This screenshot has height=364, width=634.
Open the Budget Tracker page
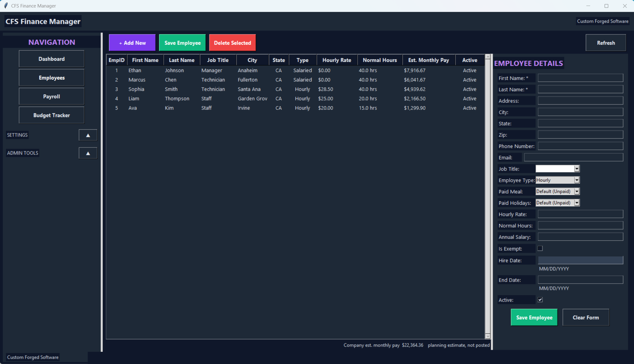51,115
